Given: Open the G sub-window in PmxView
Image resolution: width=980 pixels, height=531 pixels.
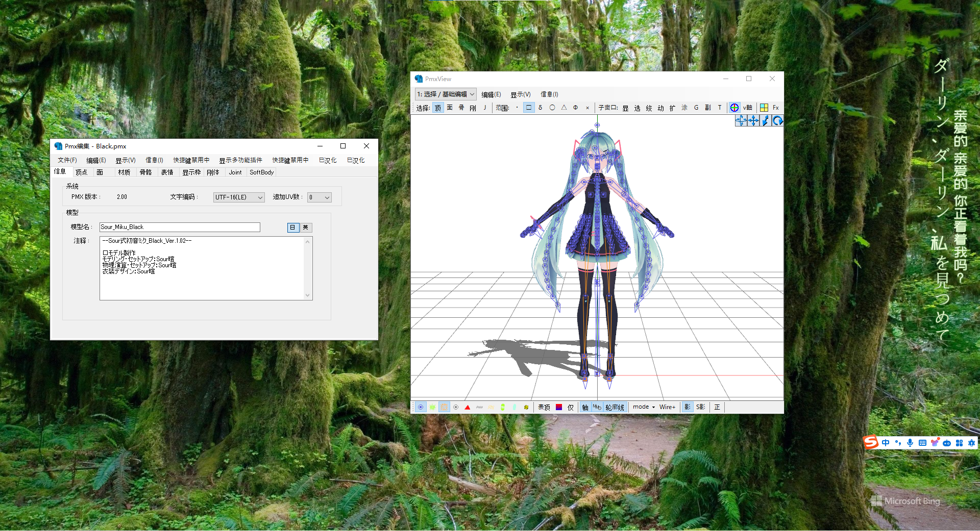Looking at the screenshot, I should (x=696, y=108).
